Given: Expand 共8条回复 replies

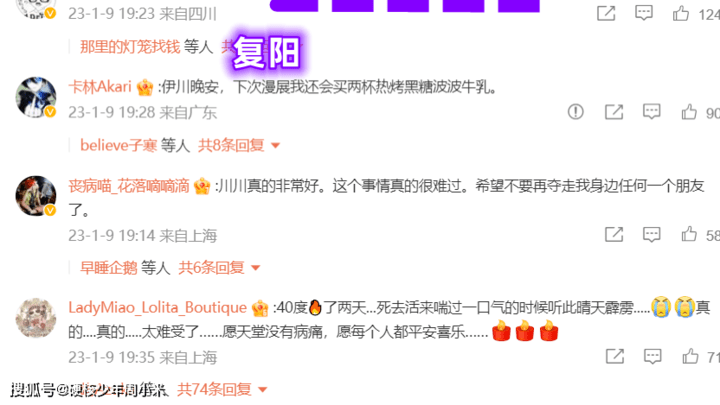Looking at the screenshot, I should (x=239, y=145).
